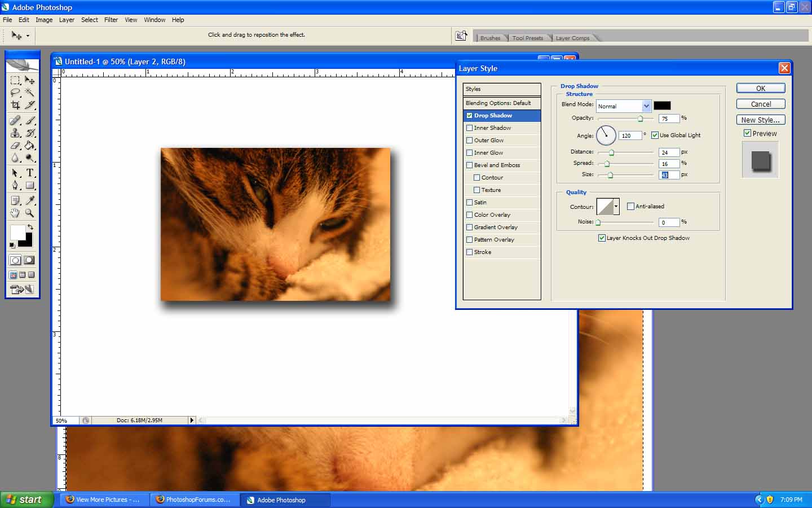The width and height of the screenshot is (812, 508).
Task: Switch to the Layer Comps tab
Action: [x=572, y=38]
